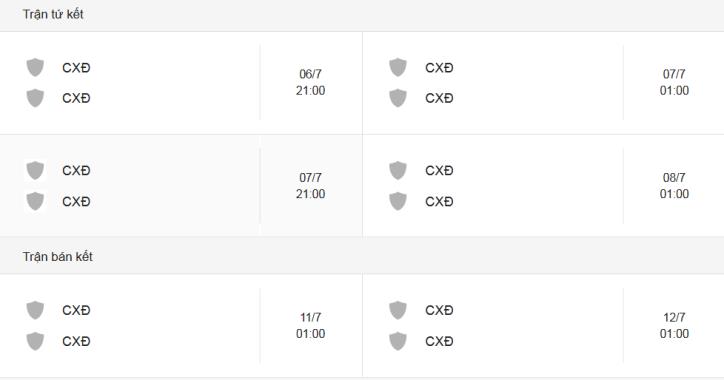Click top team shield of 07/7 21:00 match

pos(35,170)
